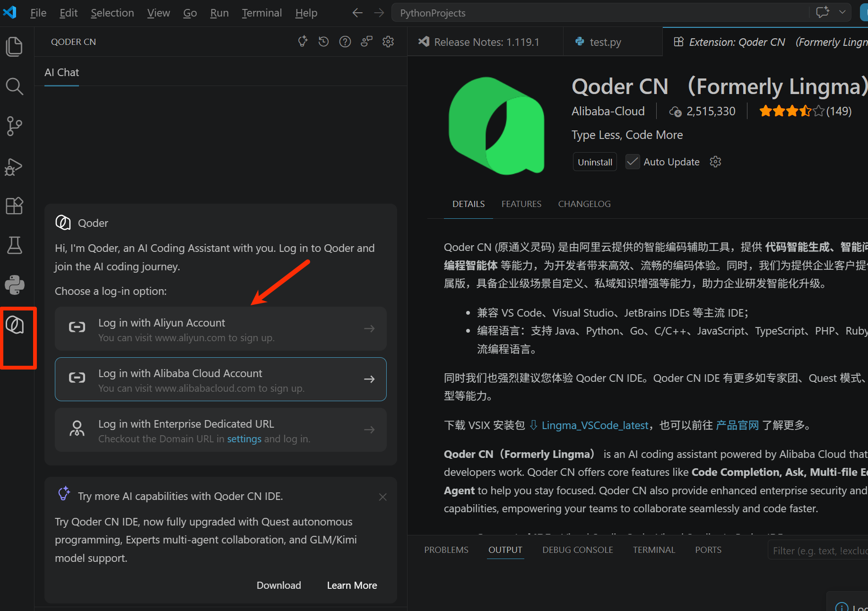Show the CHANGELOG tab of the extension
This screenshot has width=868, height=611.
[x=584, y=204]
